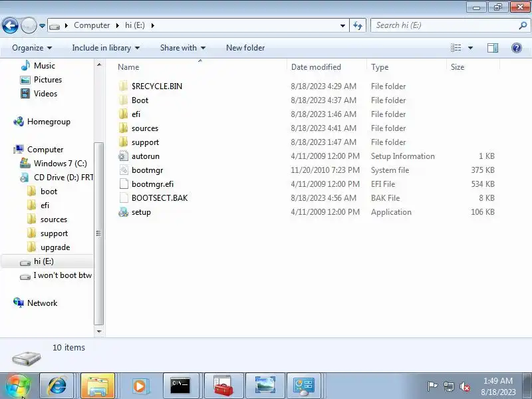Select the BOOTSECT.BAK file
This screenshot has height=399, width=532.
click(x=160, y=198)
